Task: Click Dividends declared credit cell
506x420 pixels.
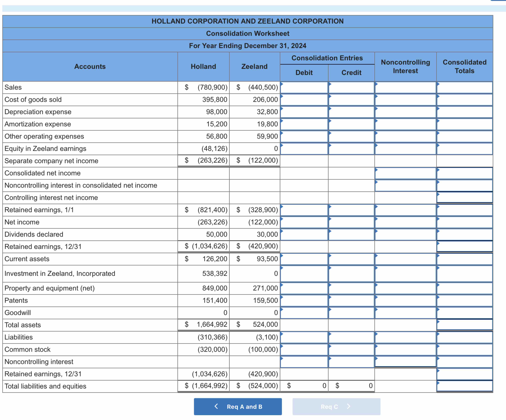Action: pos(351,235)
